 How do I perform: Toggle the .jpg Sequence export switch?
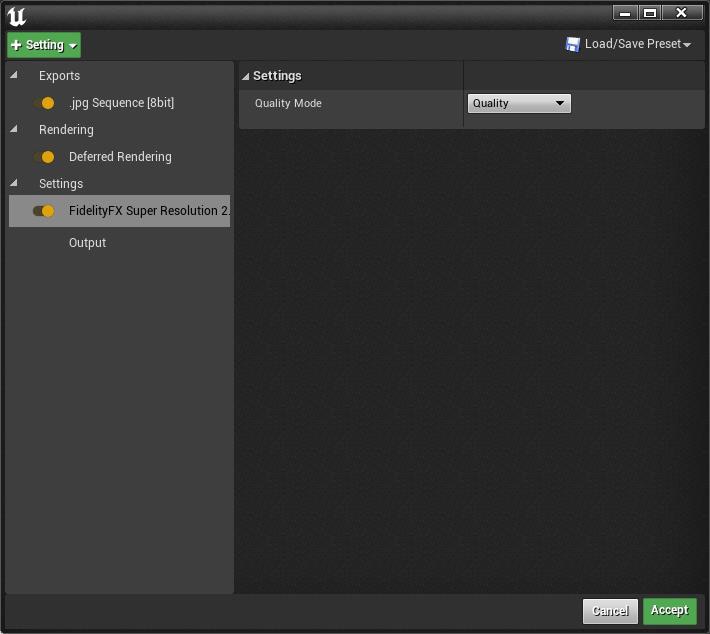tap(44, 103)
